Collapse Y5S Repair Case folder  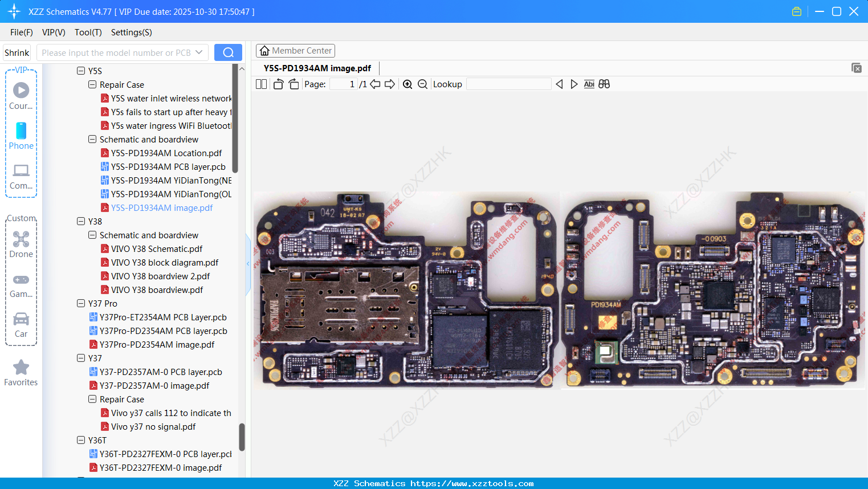coord(92,84)
